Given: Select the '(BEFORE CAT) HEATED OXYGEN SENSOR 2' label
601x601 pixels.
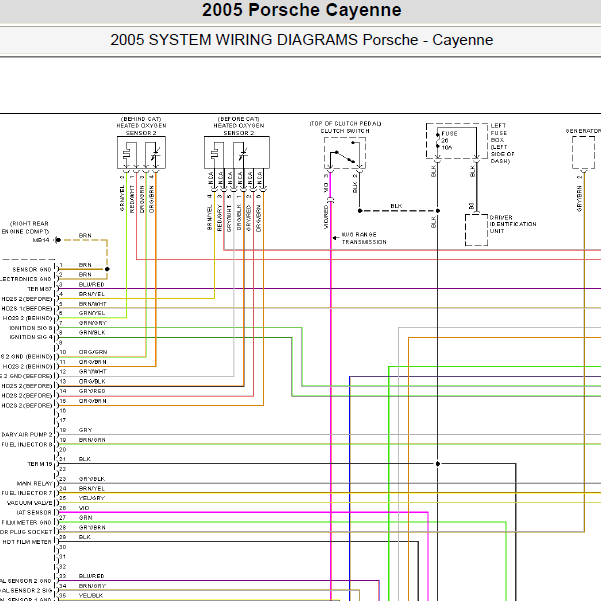Looking at the screenshot, I should point(238,126).
